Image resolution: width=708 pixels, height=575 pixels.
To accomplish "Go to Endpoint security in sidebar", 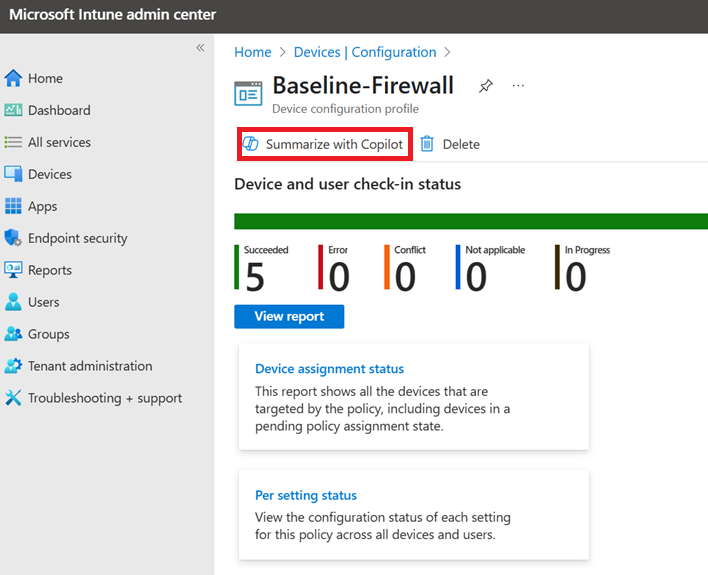I will click(78, 238).
